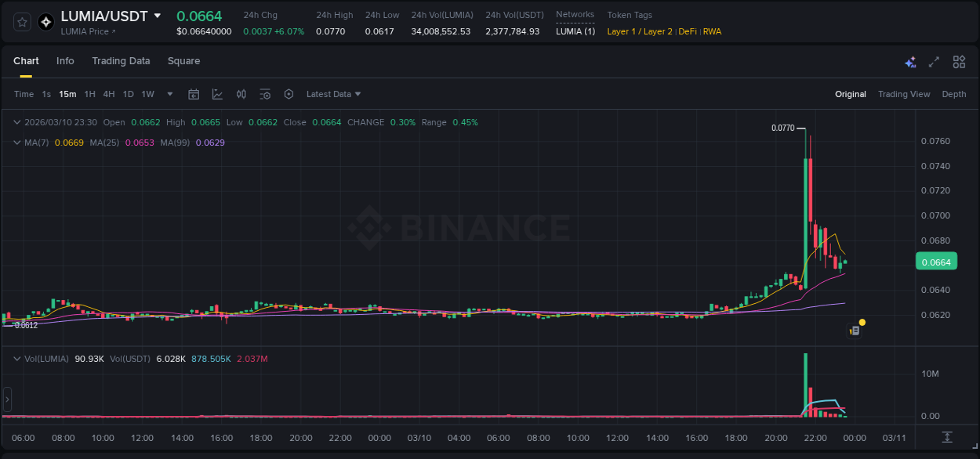
Task: Switch to the Trading Data tab
Action: [121, 61]
